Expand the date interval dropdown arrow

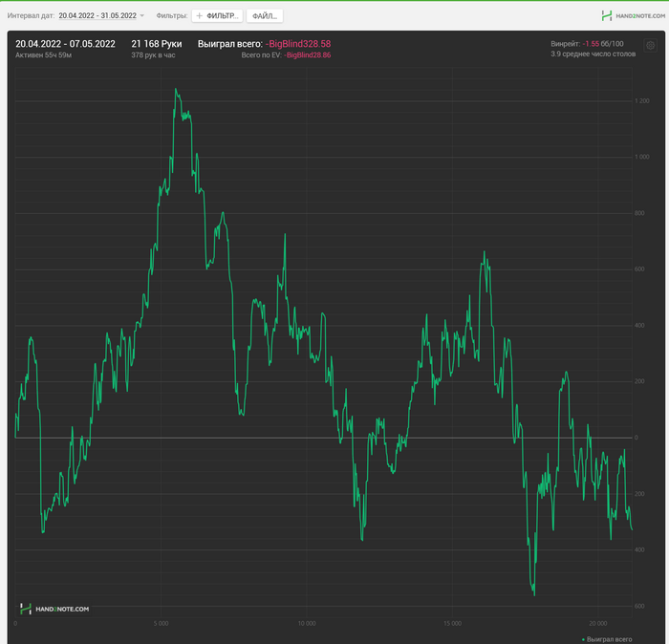point(142,16)
